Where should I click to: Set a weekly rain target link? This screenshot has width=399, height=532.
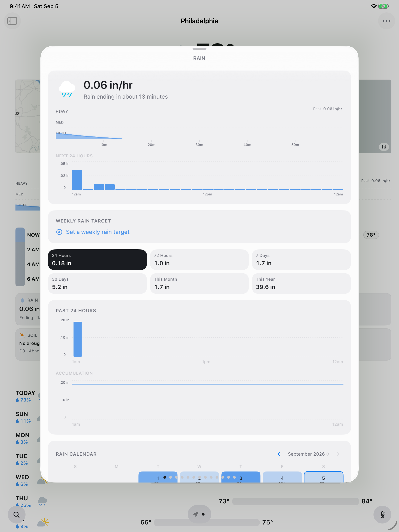[x=98, y=232]
